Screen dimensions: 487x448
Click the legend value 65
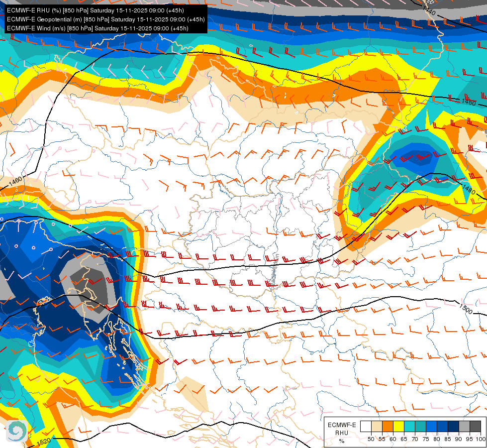(404, 439)
